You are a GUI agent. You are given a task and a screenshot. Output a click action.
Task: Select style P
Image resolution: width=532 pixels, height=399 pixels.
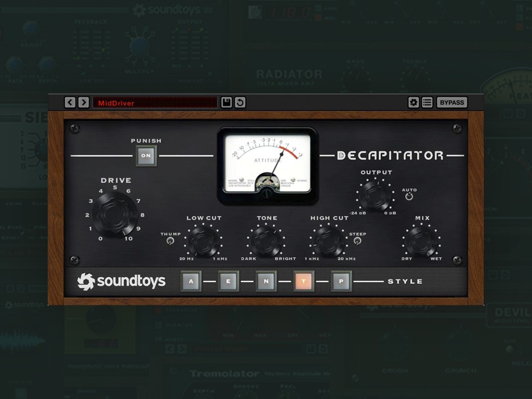point(341,281)
